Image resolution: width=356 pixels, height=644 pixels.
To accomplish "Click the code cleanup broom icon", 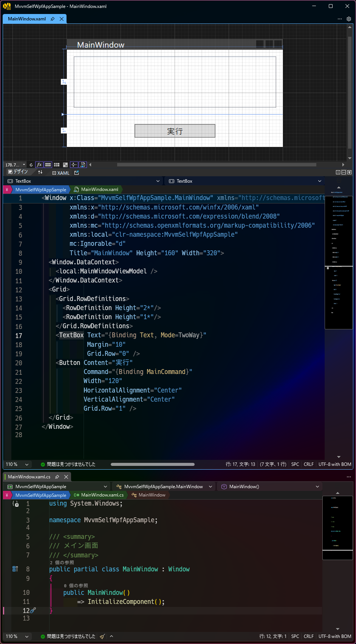I will (102, 636).
